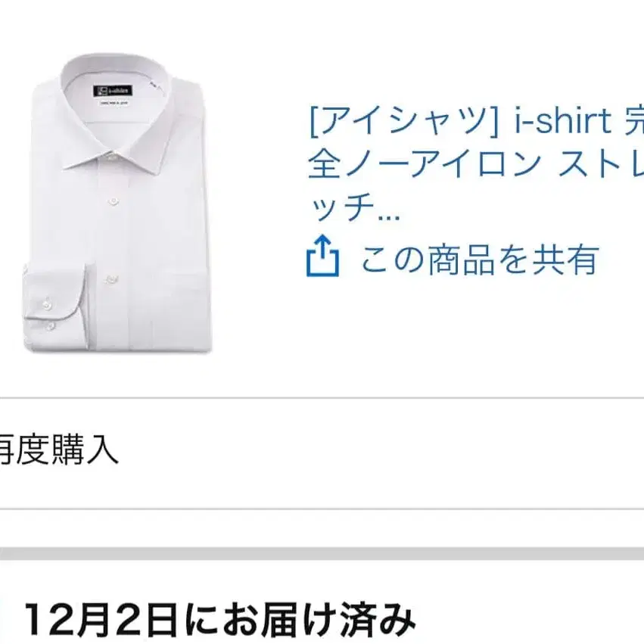The height and width of the screenshot is (644, 644).
Task: Tap the upward arrow of share icon
Action: click(324, 247)
